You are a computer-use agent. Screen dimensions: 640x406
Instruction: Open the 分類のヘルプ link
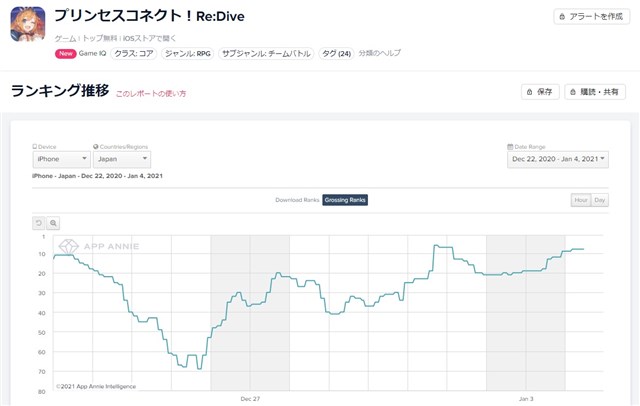tap(380, 53)
